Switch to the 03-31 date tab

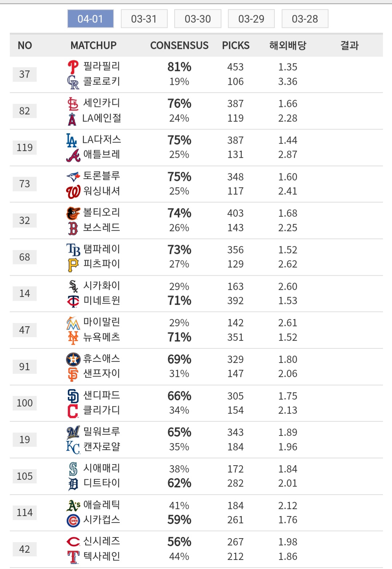click(x=144, y=19)
